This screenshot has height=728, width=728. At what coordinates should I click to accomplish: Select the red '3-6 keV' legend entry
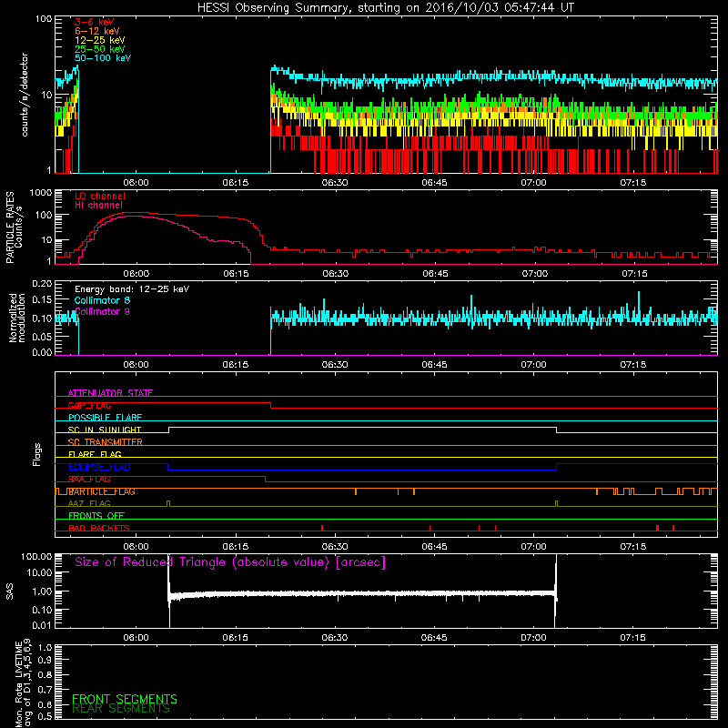coord(95,22)
